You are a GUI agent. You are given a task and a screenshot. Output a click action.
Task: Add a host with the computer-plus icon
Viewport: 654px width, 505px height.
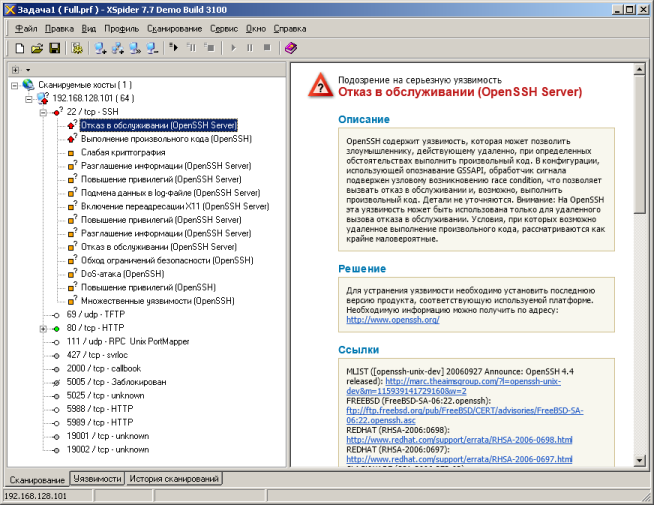[100, 48]
